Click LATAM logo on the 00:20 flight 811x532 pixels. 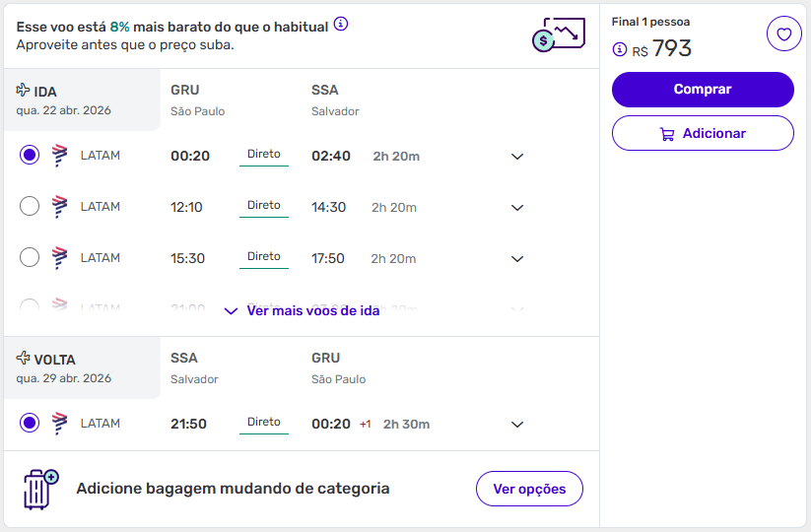[x=59, y=156]
